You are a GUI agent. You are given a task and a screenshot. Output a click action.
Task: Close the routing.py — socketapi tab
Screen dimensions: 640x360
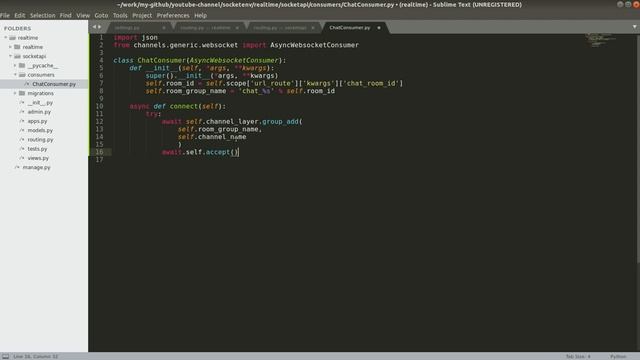click(313, 28)
